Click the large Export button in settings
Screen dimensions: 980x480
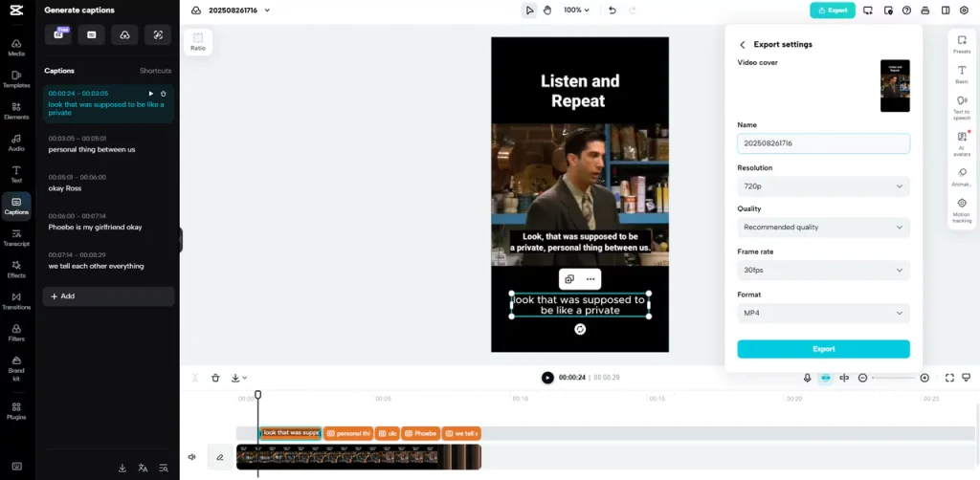pos(823,349)
